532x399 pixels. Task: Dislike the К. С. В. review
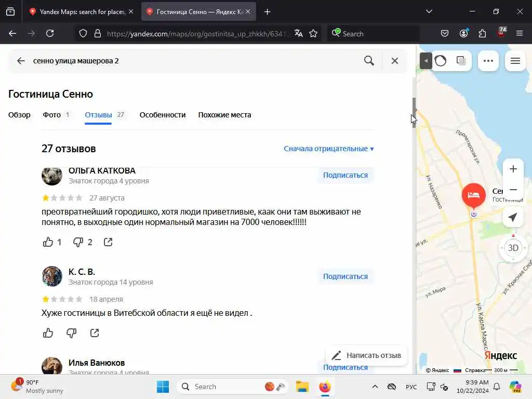[71, 333]
